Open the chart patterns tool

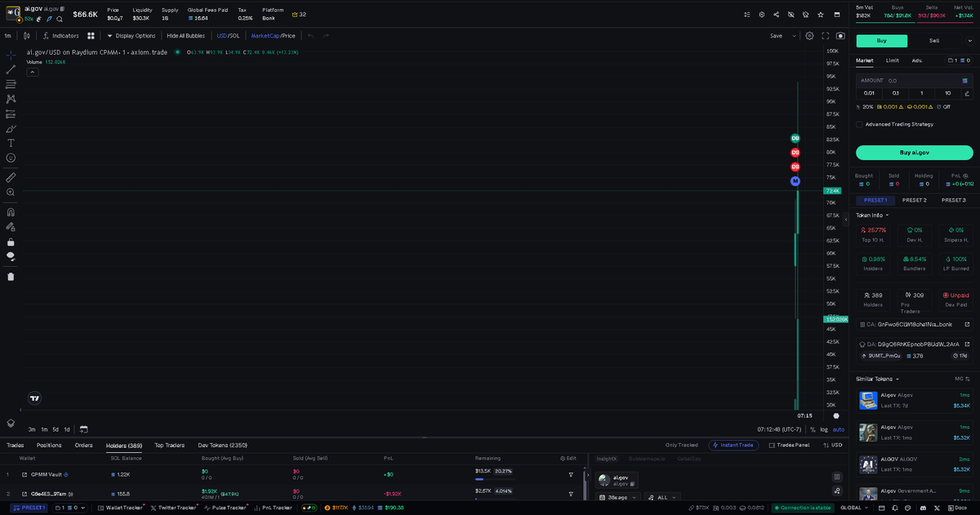[11, 99]
